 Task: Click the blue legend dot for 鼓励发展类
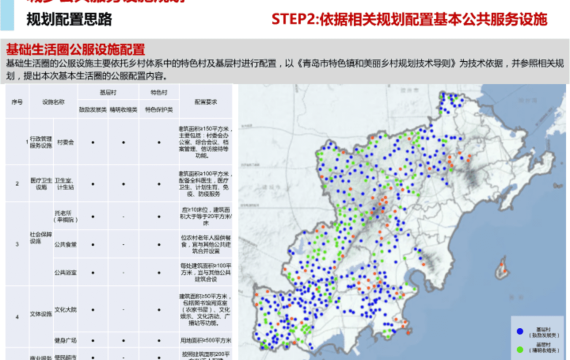pos(520,331)
